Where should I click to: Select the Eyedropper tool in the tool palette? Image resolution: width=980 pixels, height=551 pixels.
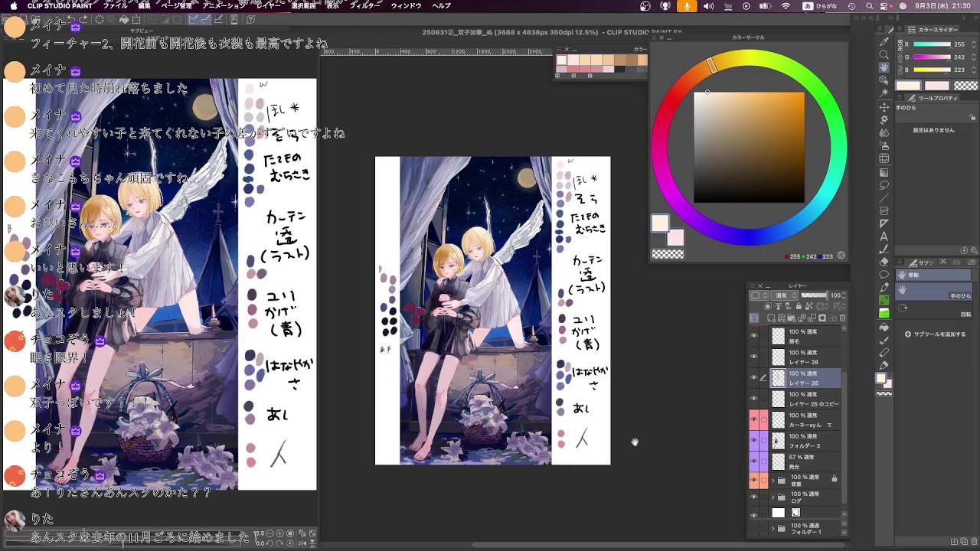click(x=884, y=42)
